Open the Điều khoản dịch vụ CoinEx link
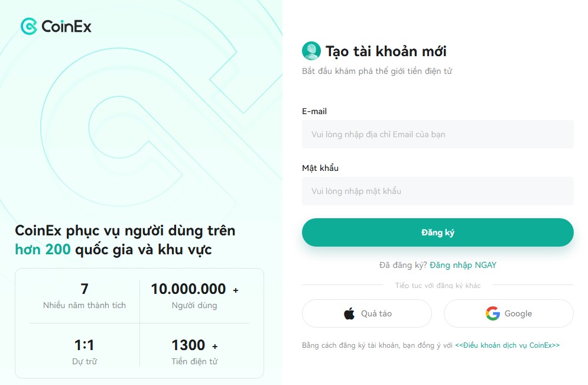588x385 pixels. point(507,345)
